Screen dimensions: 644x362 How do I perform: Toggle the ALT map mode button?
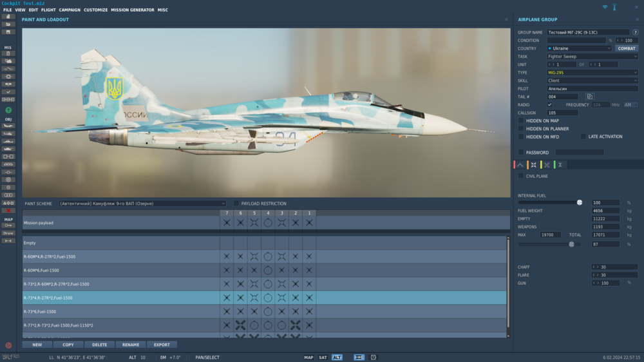point(337,357)
